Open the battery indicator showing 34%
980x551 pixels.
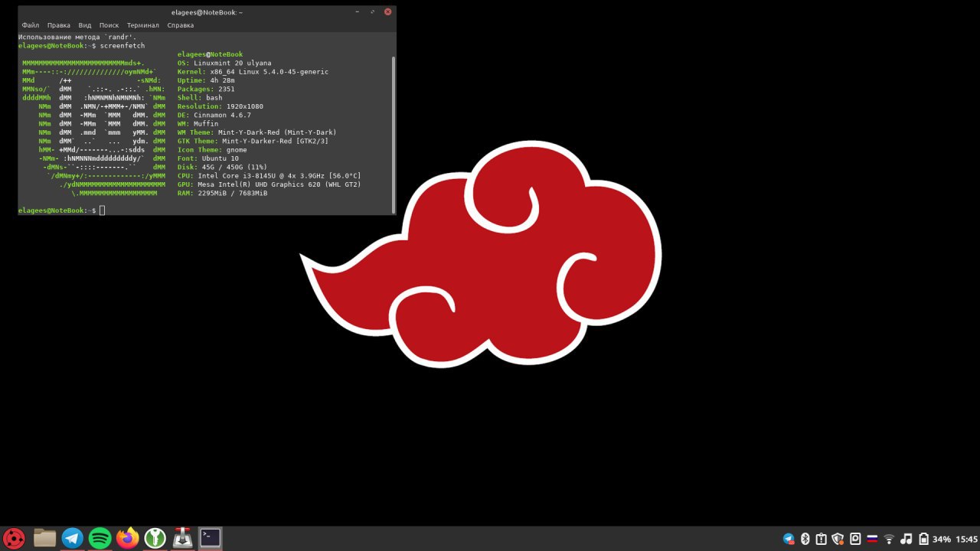934,539
